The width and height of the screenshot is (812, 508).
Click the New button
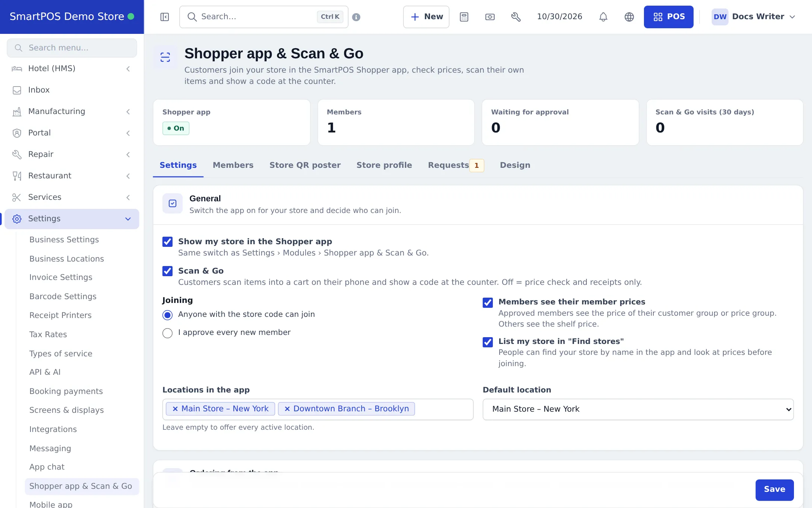[426, 17]
